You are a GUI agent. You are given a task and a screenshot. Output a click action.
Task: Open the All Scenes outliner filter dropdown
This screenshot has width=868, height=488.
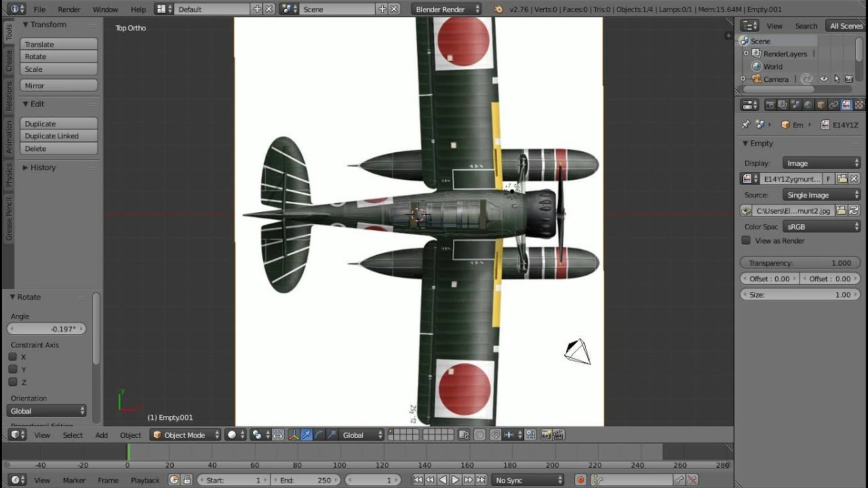point(846,26)
